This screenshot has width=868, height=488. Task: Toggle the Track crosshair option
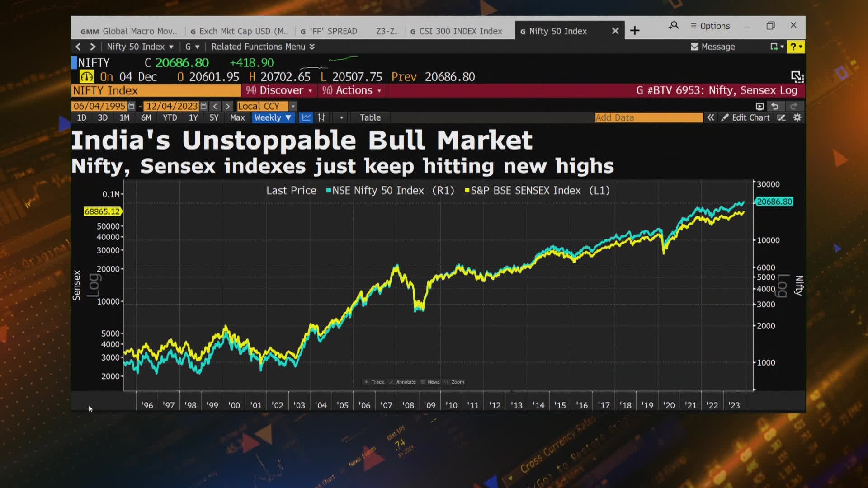pyautogui.click(x=374, y=382)
